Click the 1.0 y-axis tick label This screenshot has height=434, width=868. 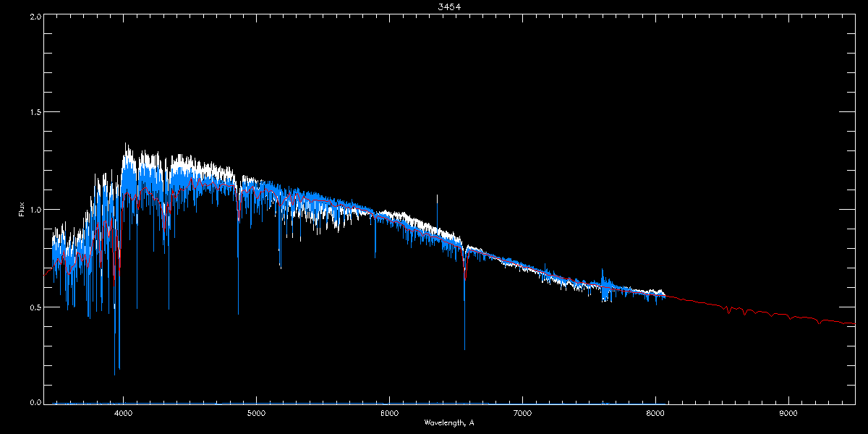point(34,210)
